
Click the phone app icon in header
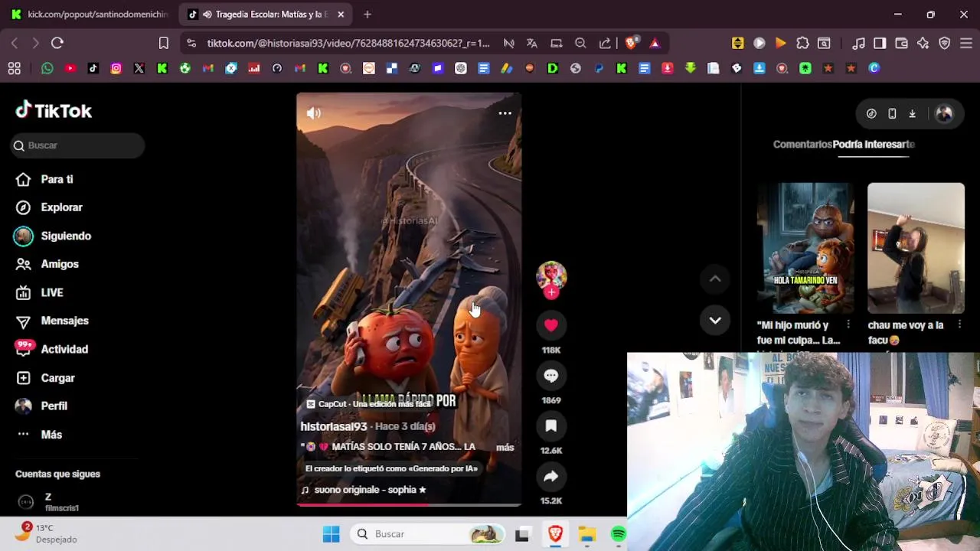click(892, 113)
